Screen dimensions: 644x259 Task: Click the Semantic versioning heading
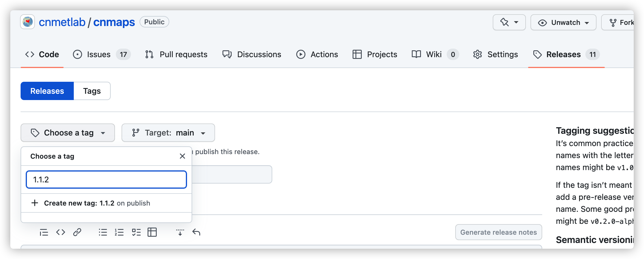tap(595, 240)
